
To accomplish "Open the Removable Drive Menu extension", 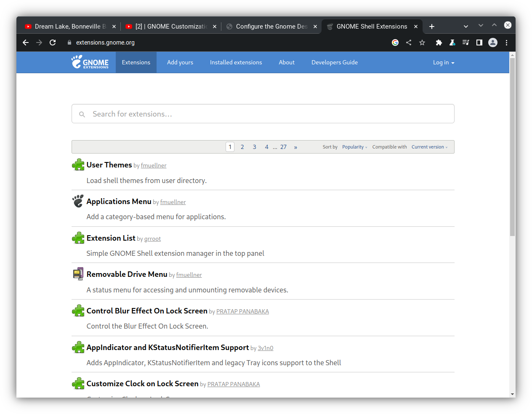I will [127, 274].
